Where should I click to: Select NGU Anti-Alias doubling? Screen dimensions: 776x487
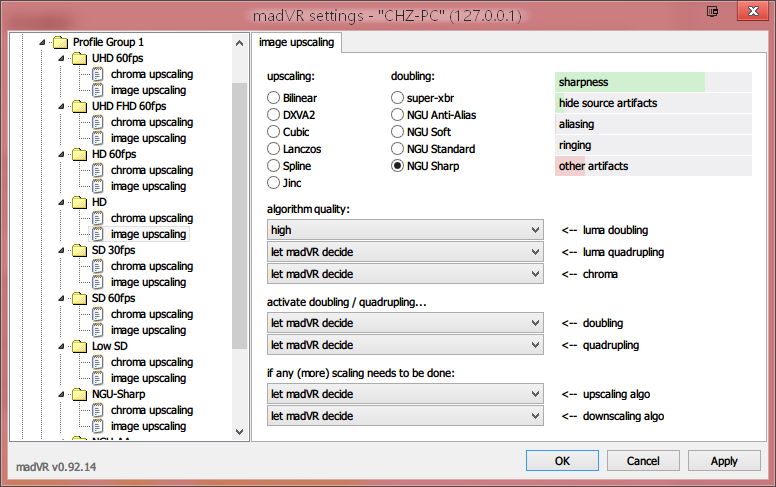coord(397,115)
